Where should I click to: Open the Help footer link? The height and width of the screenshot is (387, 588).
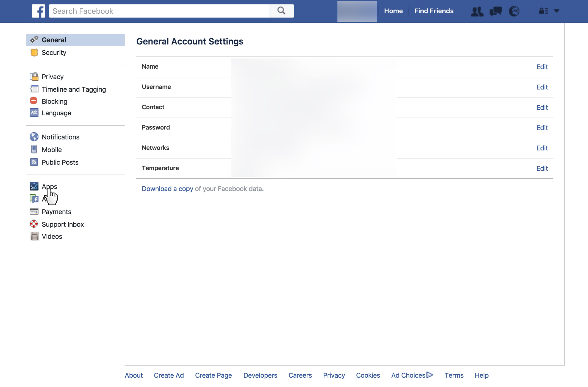pyautogui.click(x=482, y=375)
